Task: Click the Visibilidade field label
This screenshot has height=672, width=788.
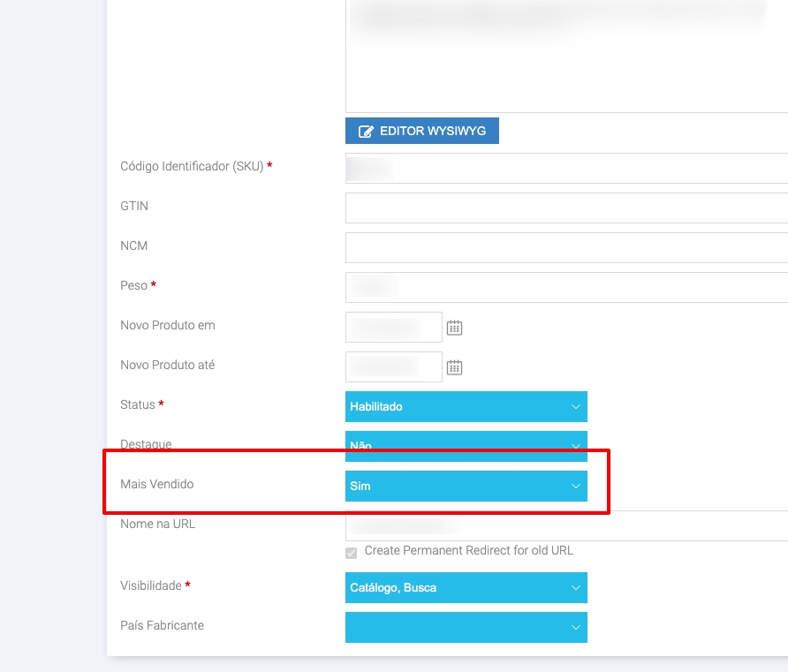Action: pyautogui.click(x=151, y=586)
